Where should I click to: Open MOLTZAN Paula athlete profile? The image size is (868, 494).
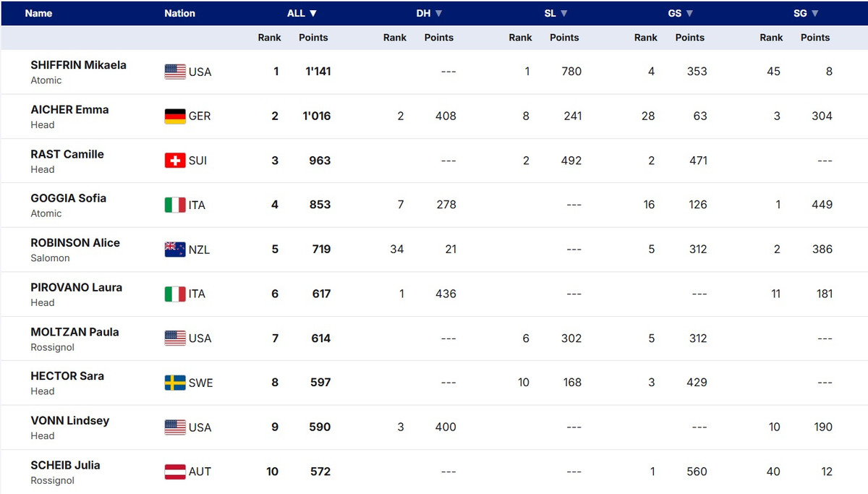pos(75,332)
